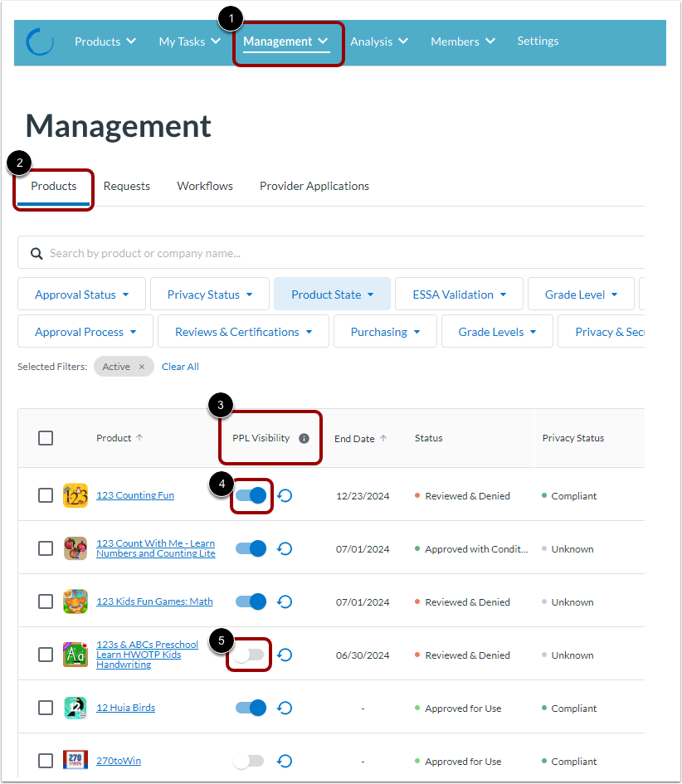Viewport: 682px width, 784px height.
Task: Open the Members menu
Action: (463, 41)
